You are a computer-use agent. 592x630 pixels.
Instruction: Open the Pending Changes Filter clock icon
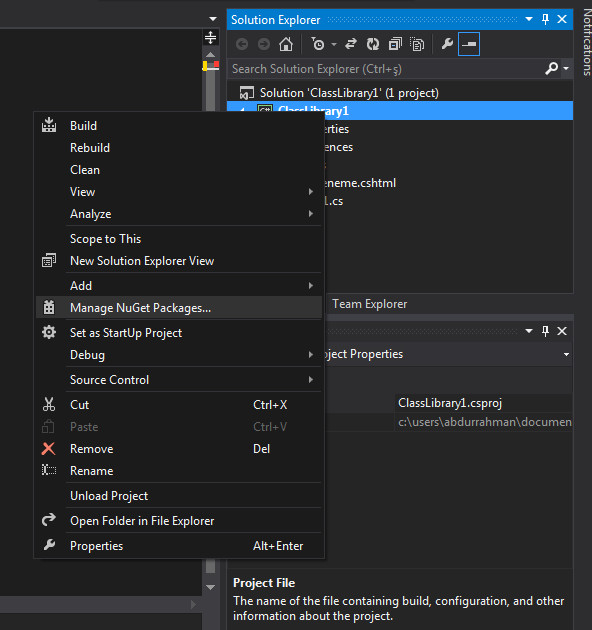(x=318, y=44)
